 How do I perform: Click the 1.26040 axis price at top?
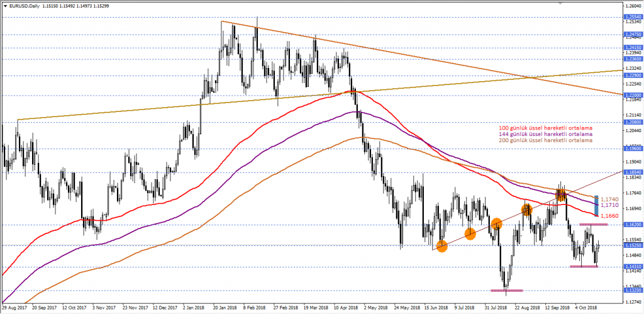(634, 5)
